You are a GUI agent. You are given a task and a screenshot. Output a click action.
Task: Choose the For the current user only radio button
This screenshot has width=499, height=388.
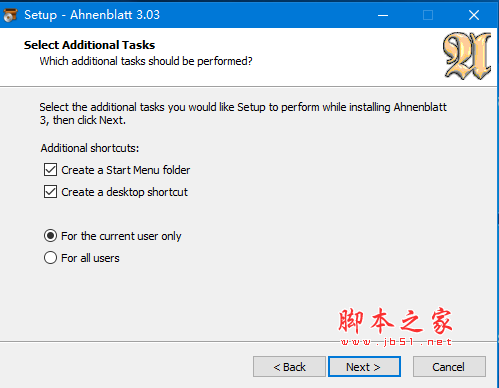coord(50,236)
